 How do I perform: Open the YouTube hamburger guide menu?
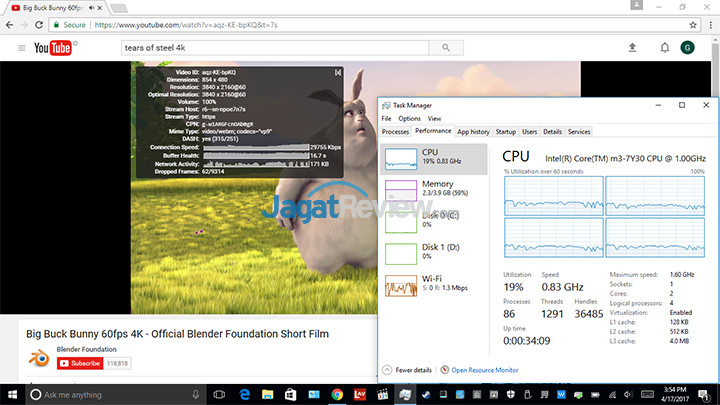[x=22, y=48]
